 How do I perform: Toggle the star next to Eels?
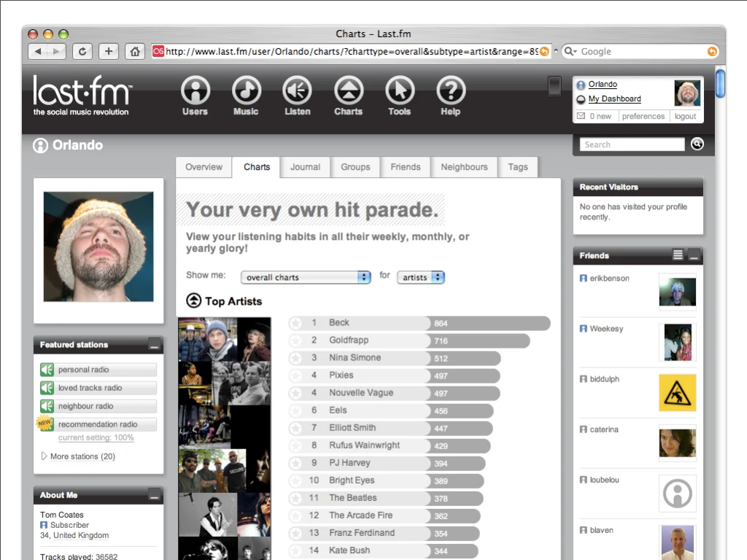point(296,411)
